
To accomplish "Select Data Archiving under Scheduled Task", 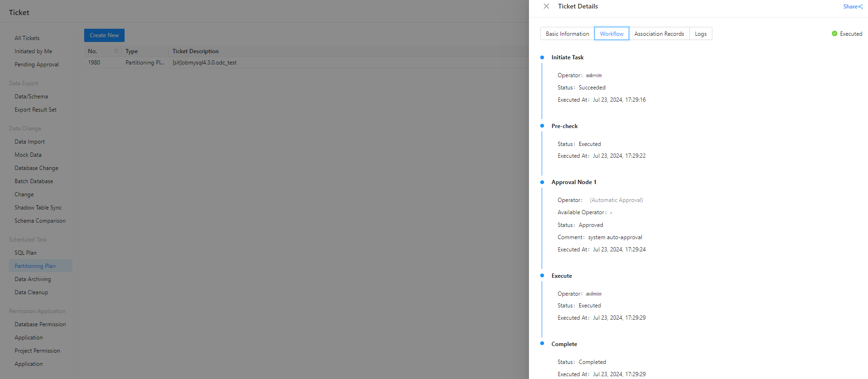I will [x=32, y=279].
